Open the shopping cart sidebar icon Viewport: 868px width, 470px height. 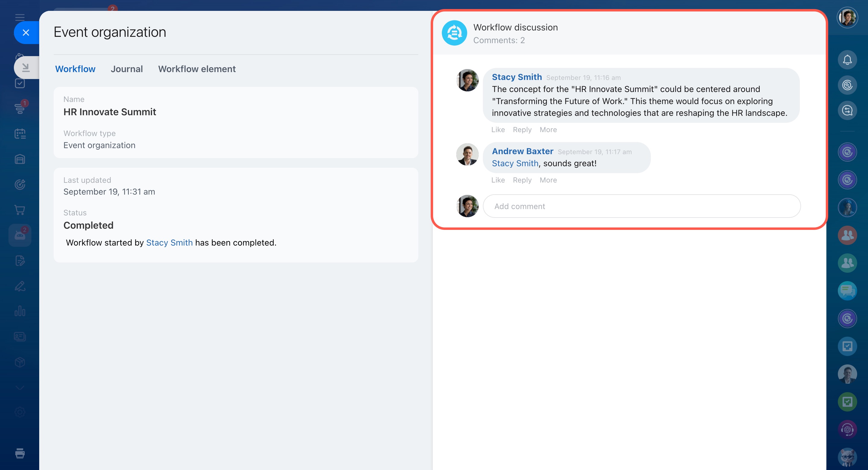tap(20, 210)
